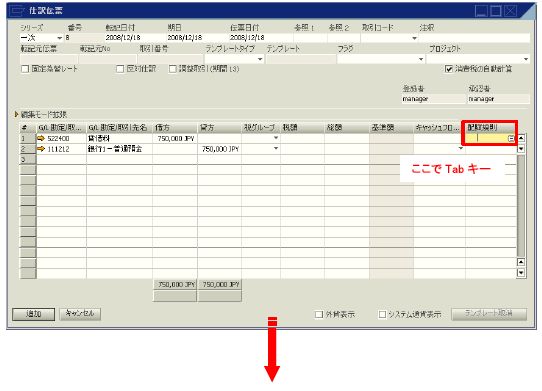
Task: Click the scroll down arrow at grid bottom
Action: pos(521,273)
